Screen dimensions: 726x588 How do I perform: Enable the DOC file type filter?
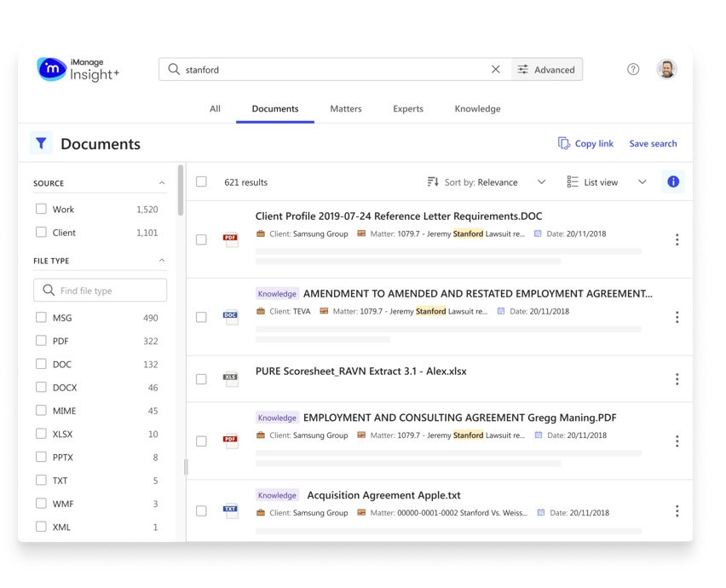point(41,364)
